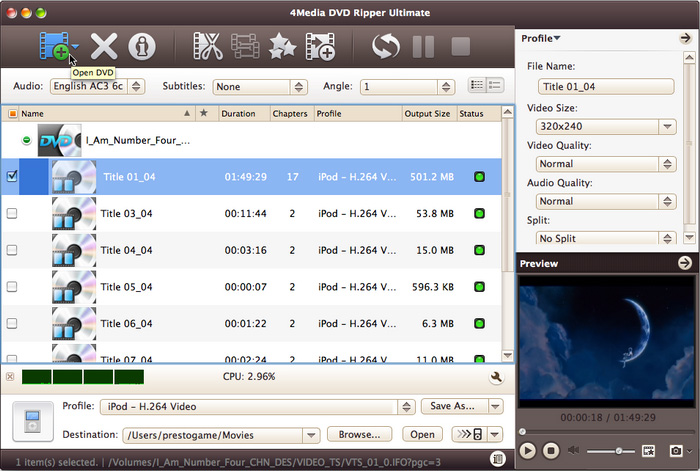This screenshot has height=471, width=700.
Task: Click the Pause toolbar button
Action: (x=423, y=46)
